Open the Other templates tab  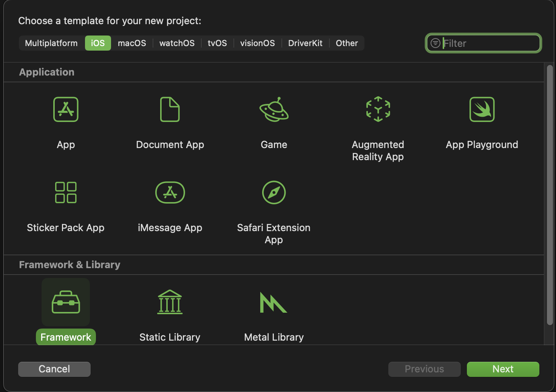(347, 43)
